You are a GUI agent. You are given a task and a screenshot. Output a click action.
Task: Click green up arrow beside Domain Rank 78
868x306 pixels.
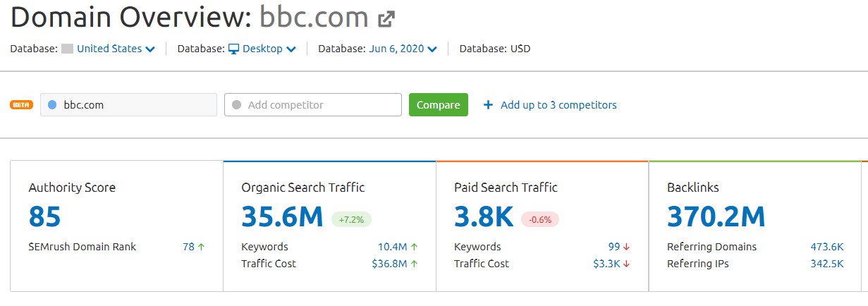pos(202,247)
